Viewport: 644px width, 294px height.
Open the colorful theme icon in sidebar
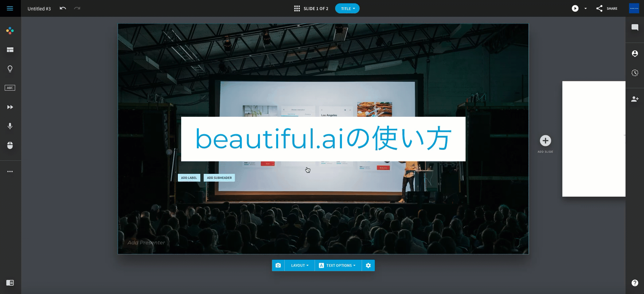pos(10,31)
